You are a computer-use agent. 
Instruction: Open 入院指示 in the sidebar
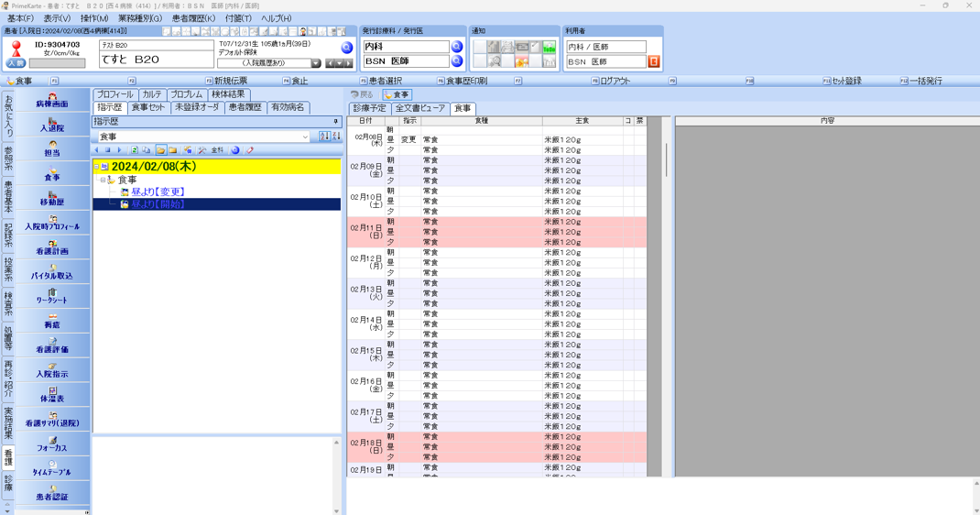(52, 370)
